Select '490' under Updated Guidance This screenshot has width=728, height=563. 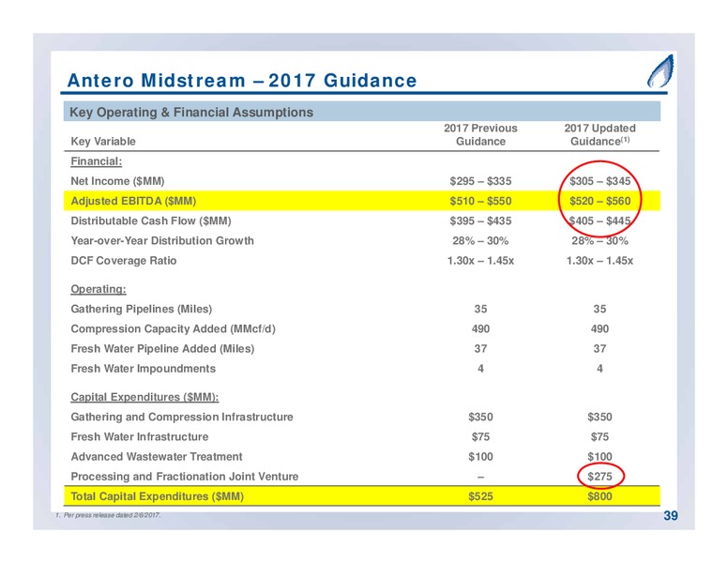tap(599, 328)
